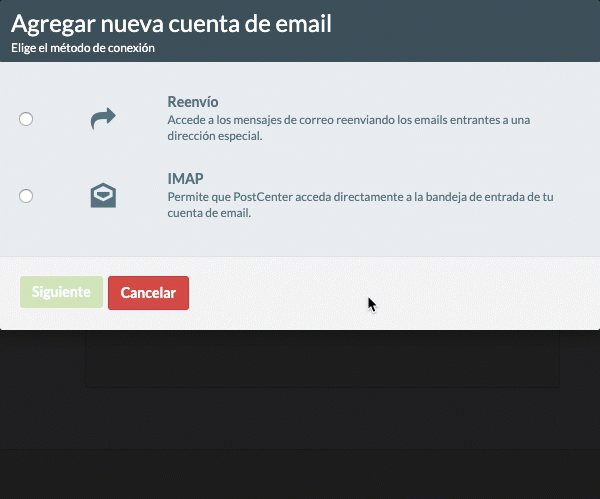
Task: Click the Siguiente button
Action: click(x=61, y=292)
